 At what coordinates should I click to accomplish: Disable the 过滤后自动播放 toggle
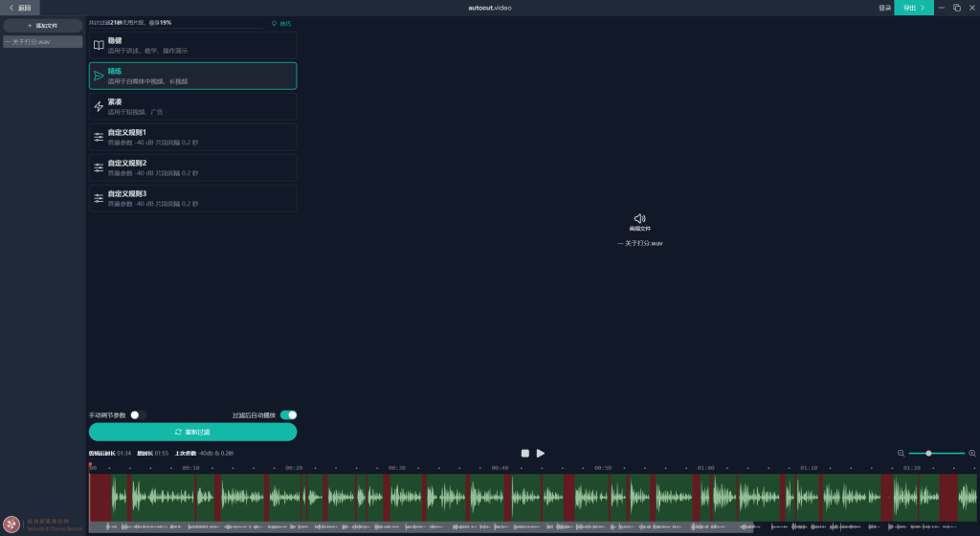[x=288, y=415]
